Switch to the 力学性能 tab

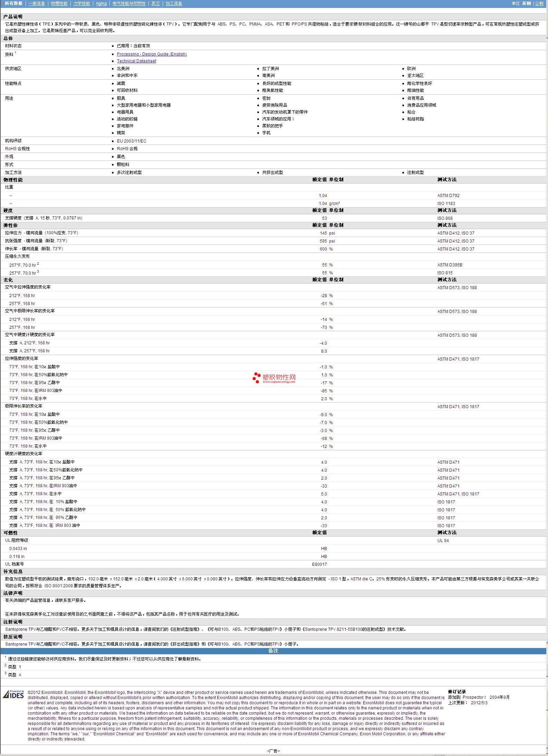click(81, 3)
